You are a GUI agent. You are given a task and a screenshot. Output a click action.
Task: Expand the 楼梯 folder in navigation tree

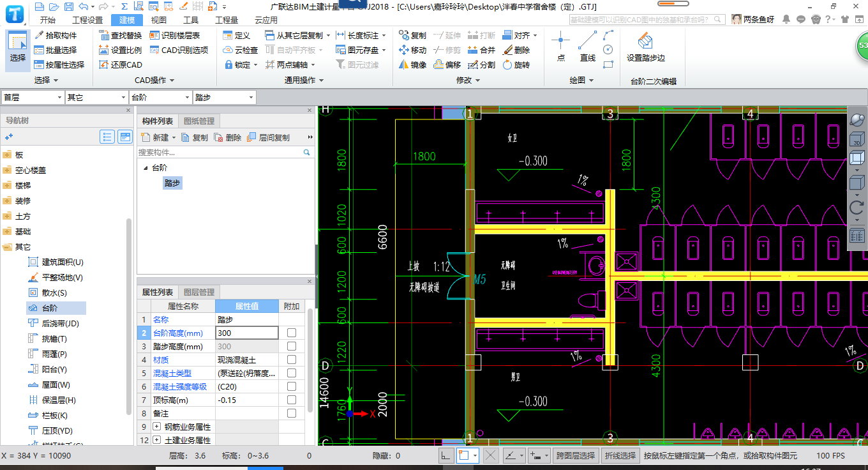tap(7, 186)
